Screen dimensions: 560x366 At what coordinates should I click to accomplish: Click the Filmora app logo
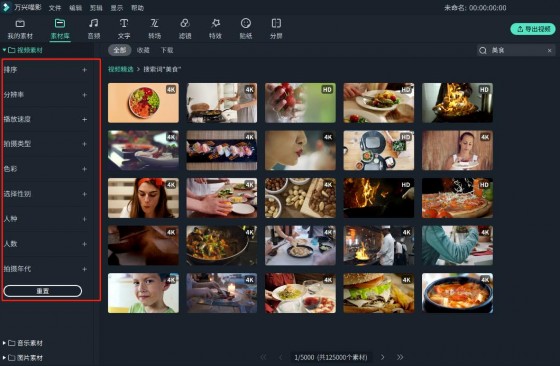point(6,7)
